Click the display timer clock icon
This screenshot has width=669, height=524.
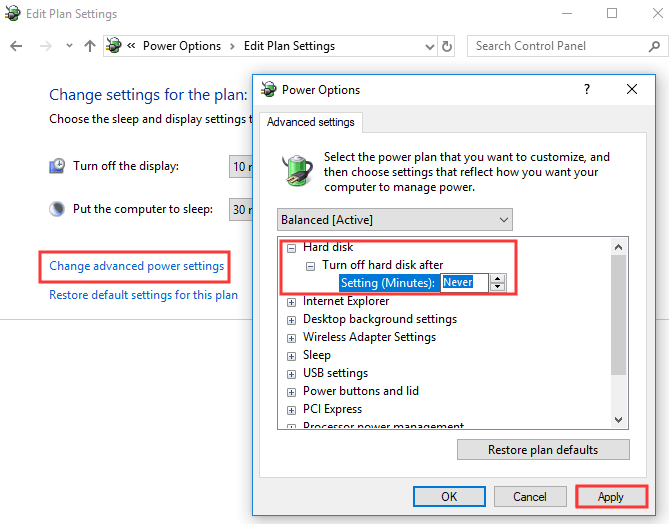(x=58, y=166)
